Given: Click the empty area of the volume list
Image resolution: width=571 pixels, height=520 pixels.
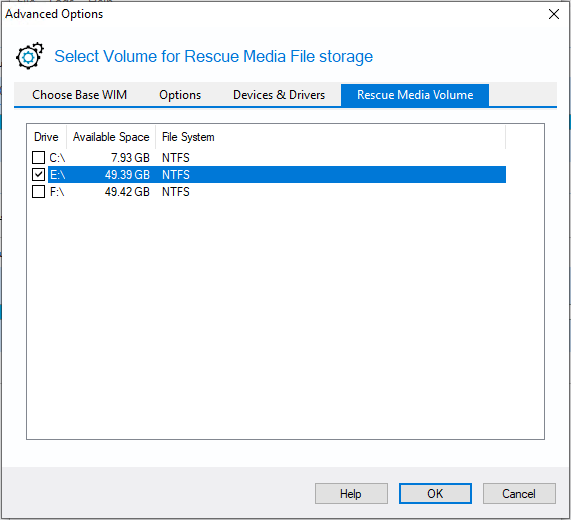Looking at the screenshot, I should click(286, 317).
